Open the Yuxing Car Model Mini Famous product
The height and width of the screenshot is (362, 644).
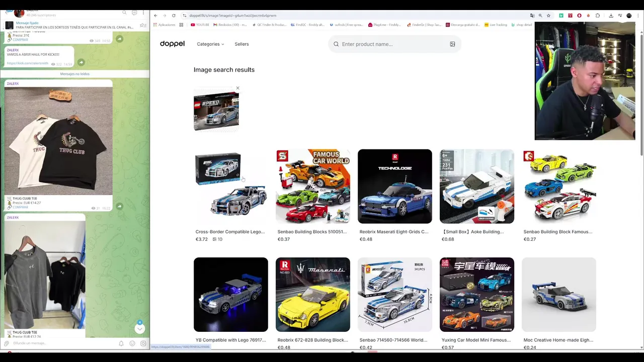tap(476, 340)
